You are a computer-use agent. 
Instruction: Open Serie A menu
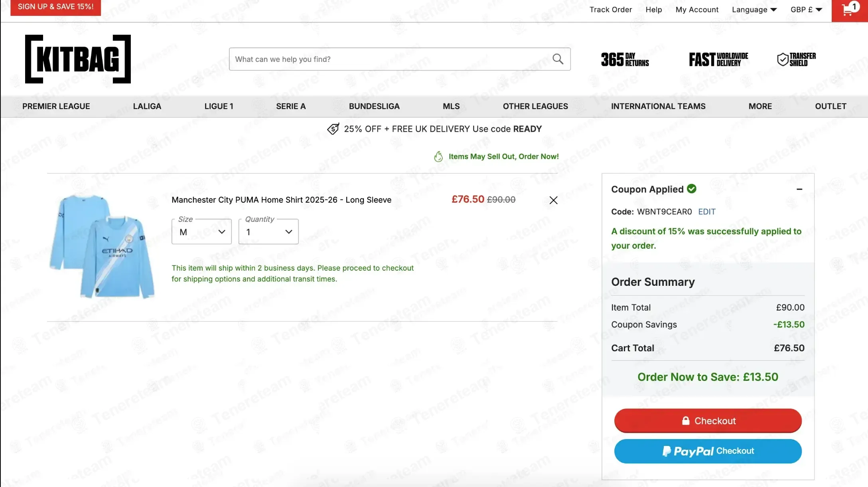point(291,106)
